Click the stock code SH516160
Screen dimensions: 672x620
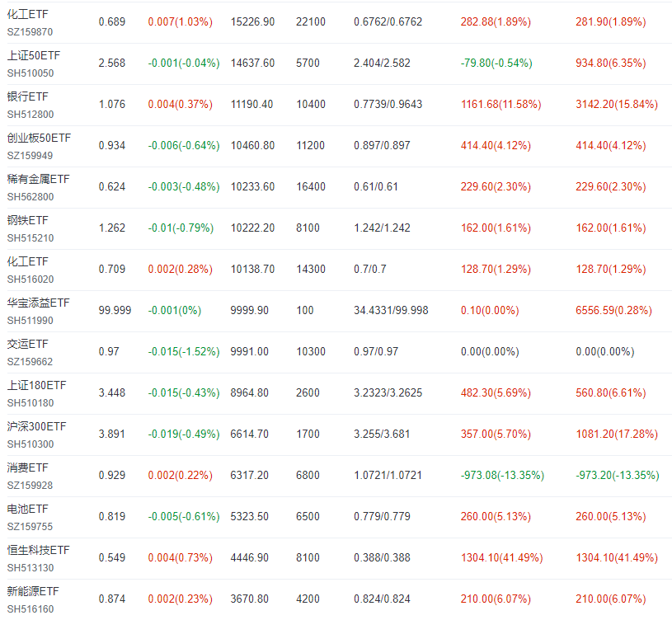pyautogui.click(x=31, y=609)
